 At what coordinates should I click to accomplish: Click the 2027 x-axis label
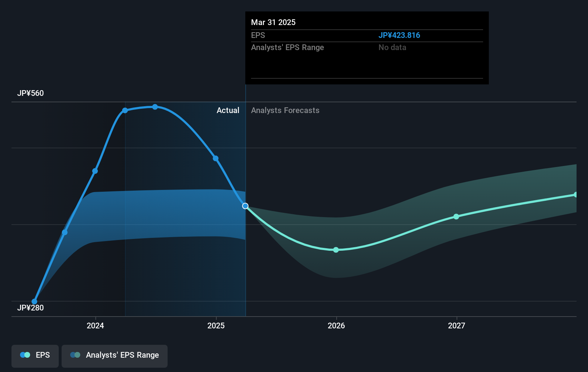point(457,325)
